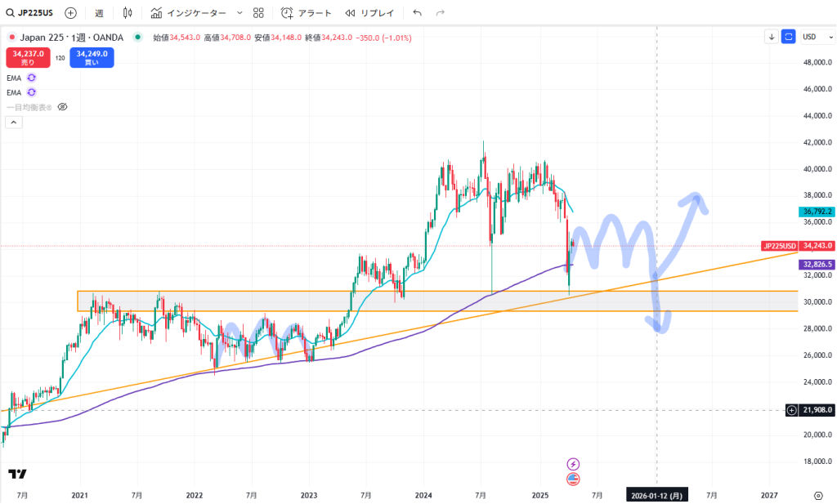Toggle the blue auto-fit scale button
The image size is (837, 504).
pyautogui.click(x=789, y=37)
